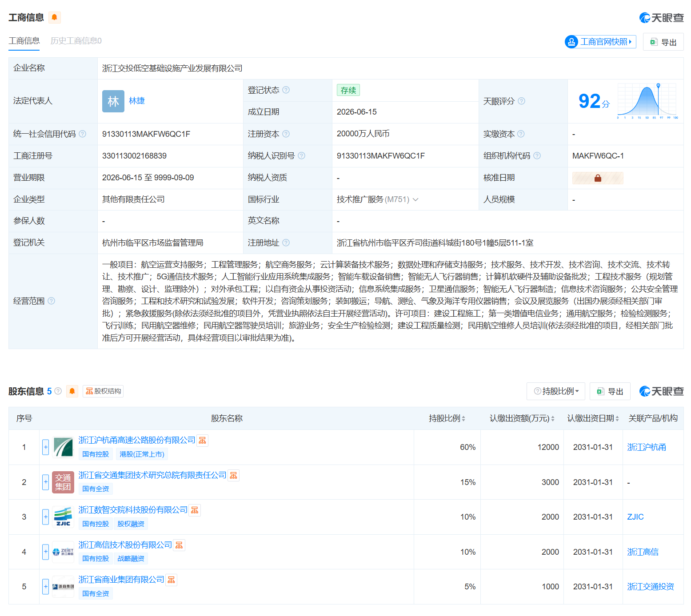Click 导出 button in 股东信息 section
The height and width of the screenshot is (616, 691).
click(x=610, y=391)
